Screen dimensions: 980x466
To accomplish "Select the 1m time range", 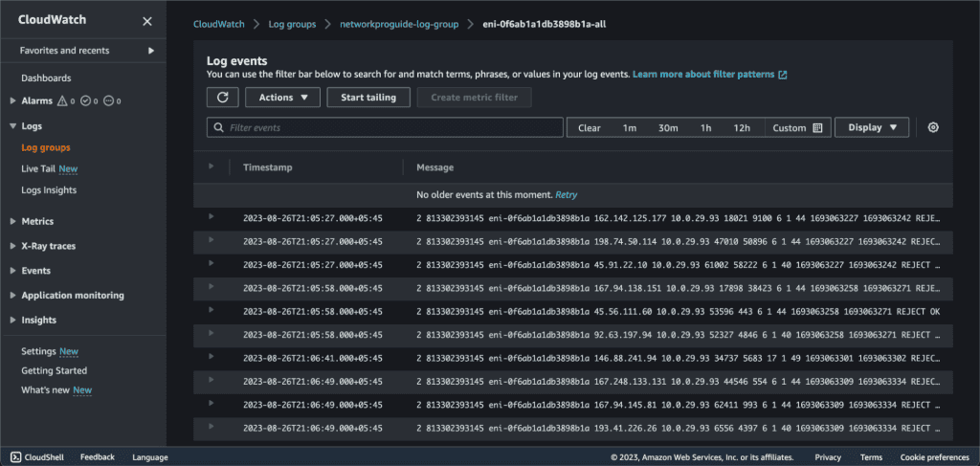I will pos(630,128).
